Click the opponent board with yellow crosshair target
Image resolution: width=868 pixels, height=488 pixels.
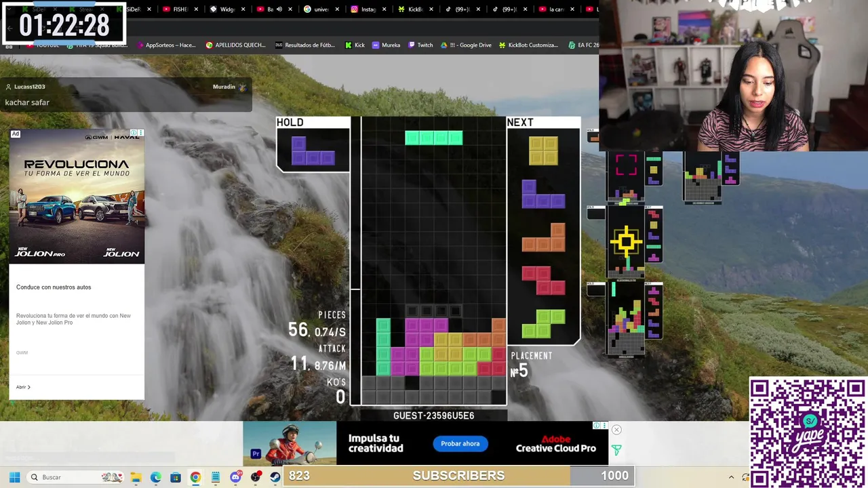625,242
